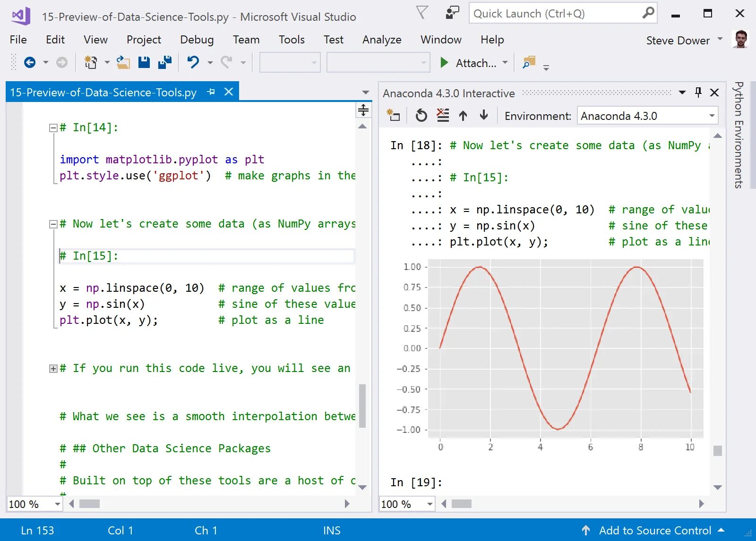Image resolution: width=756 pixels, height=541 pixels.
Task: Click the Open File folder icon
Action: [123, 62]
